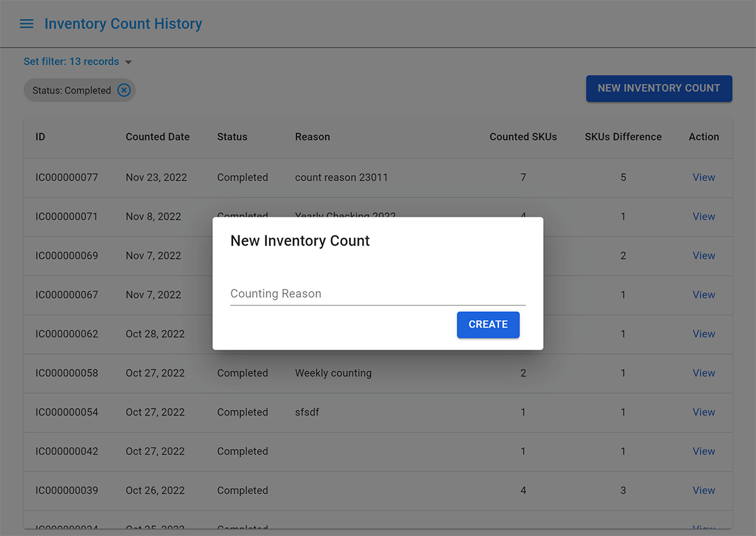The image size is (756, 536).
Task: View inventory count IC000000039
Action: [x=703, y=490]
